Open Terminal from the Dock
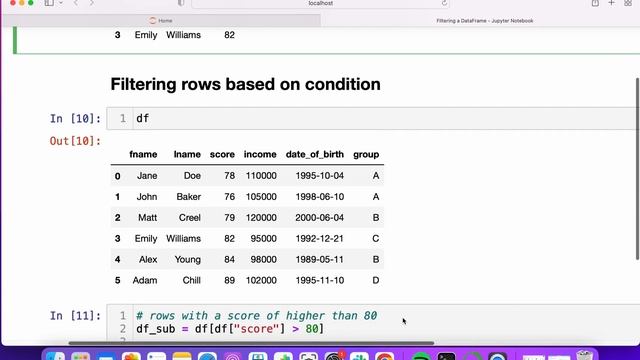The image size is (640, 360). [446, 356]
